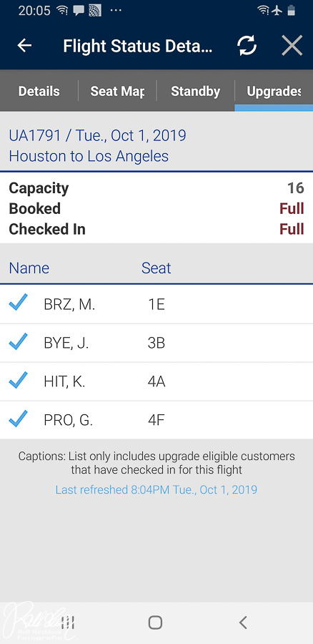313x644 pixels.
Task: Select the Upgrades tab
Action: [274, 91]
